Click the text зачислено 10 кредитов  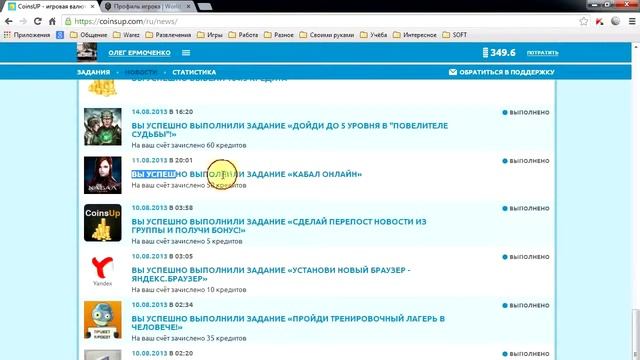click(208, 290)
